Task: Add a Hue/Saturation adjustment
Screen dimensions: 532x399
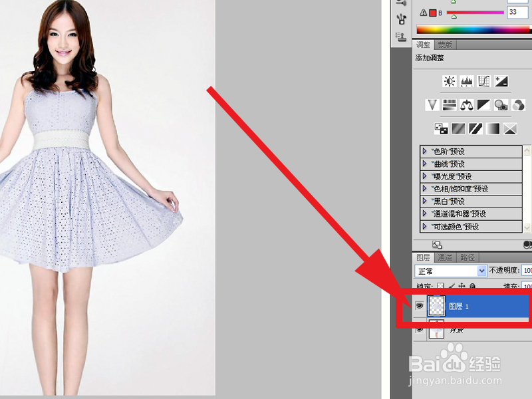Action: [450, 105]
